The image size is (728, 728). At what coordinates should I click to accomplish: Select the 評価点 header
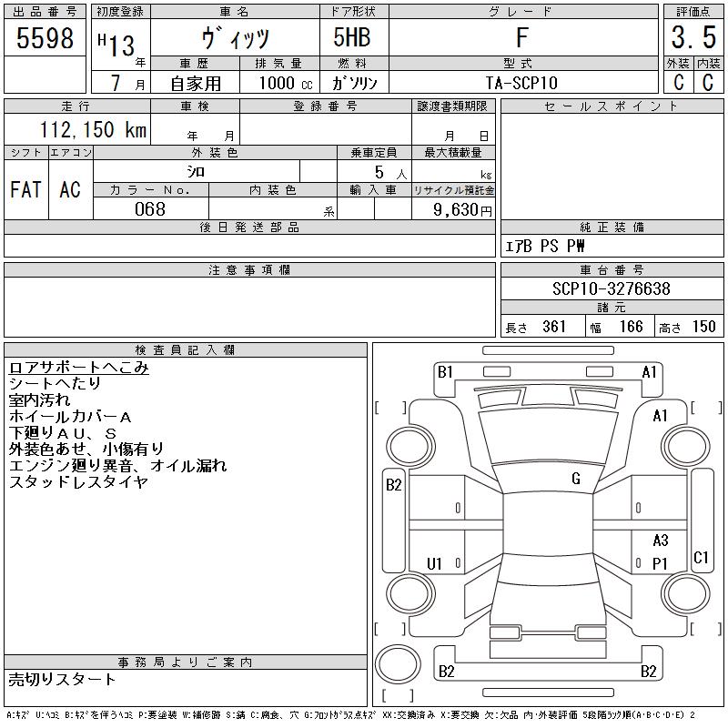pos(693,12)
